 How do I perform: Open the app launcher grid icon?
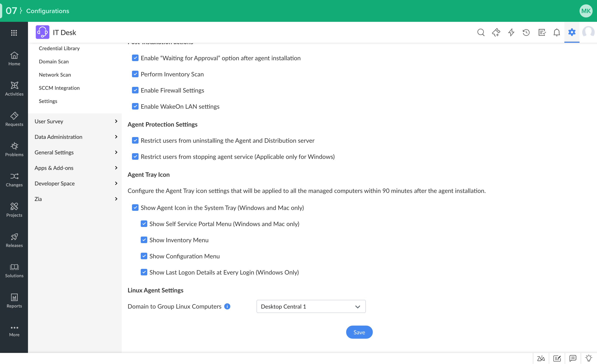(14, 33)
